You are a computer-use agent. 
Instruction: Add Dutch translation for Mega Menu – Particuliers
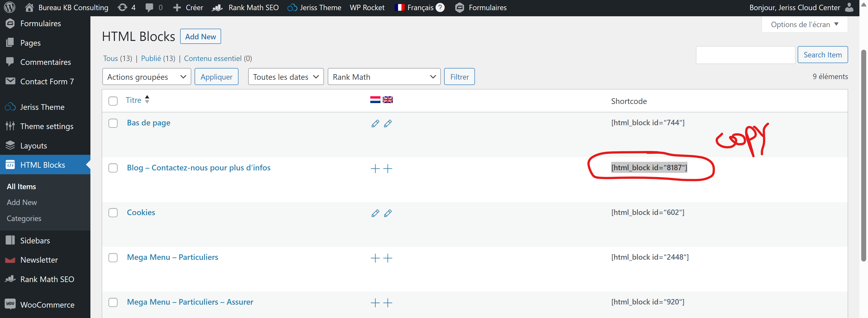(375, 258)
